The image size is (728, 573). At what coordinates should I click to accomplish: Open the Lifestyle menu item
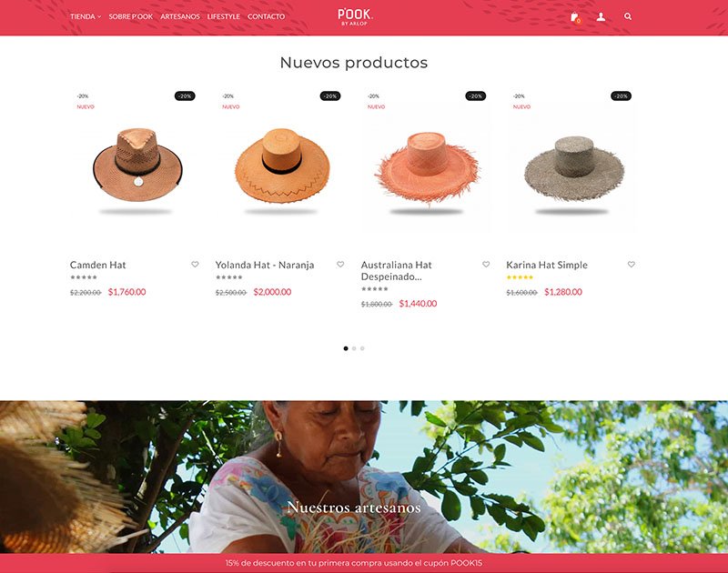pos(223,16)
